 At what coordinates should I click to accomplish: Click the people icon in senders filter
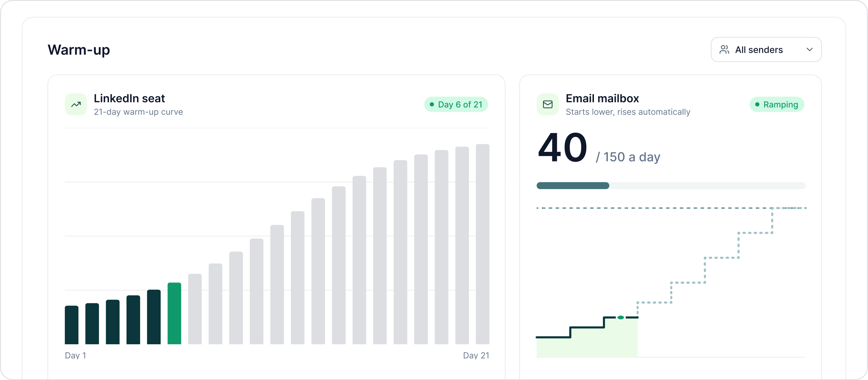tap(724, 50)
